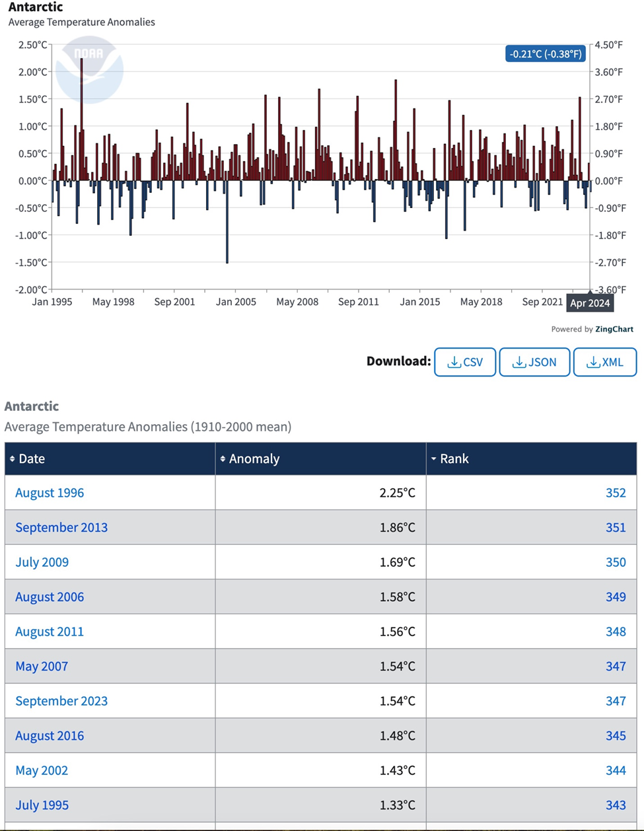
Task: Select the July 2009 entry
Action: (x=42, y=562)
